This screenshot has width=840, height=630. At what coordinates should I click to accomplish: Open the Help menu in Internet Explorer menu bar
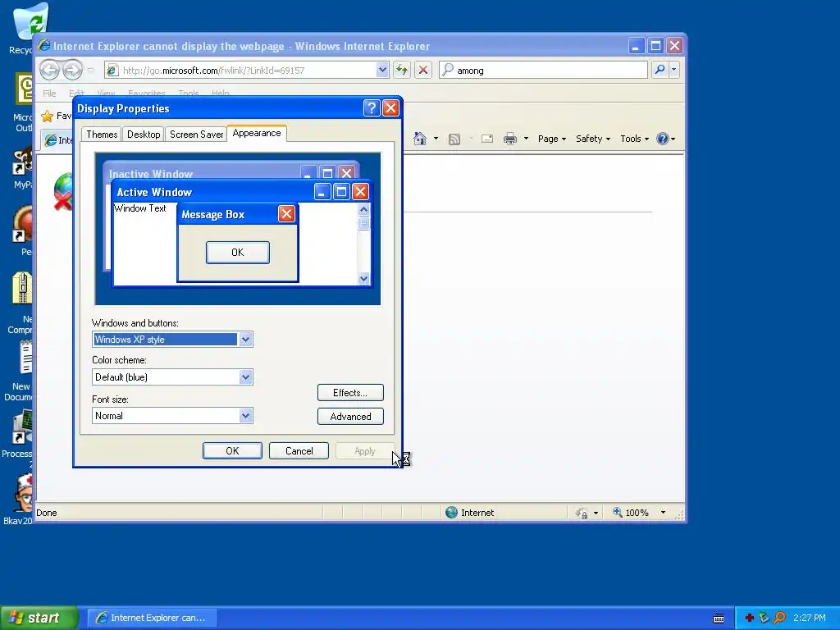click(x=220, y=94)
